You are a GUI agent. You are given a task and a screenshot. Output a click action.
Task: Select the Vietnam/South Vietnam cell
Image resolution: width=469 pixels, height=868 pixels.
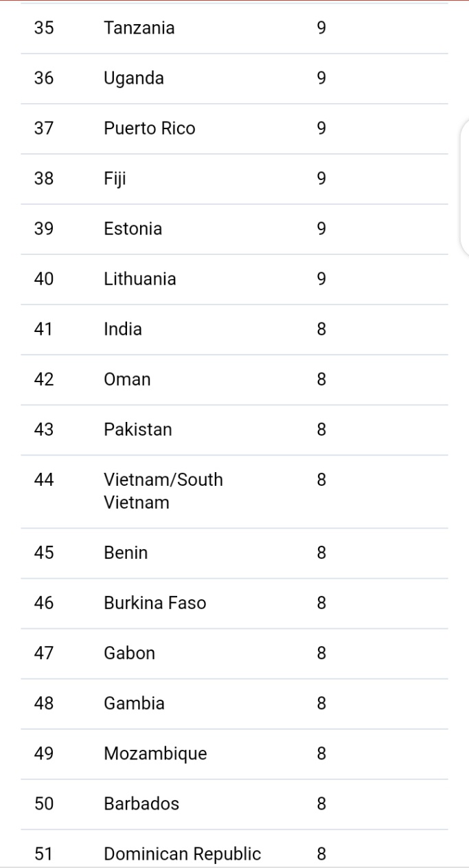point(163,491)
